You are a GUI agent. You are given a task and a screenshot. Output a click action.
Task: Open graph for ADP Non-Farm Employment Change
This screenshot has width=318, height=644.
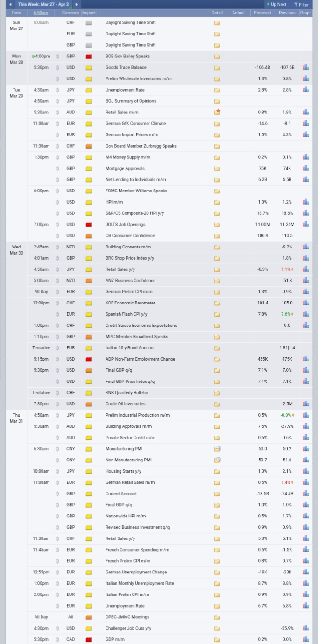click(306, 359)
